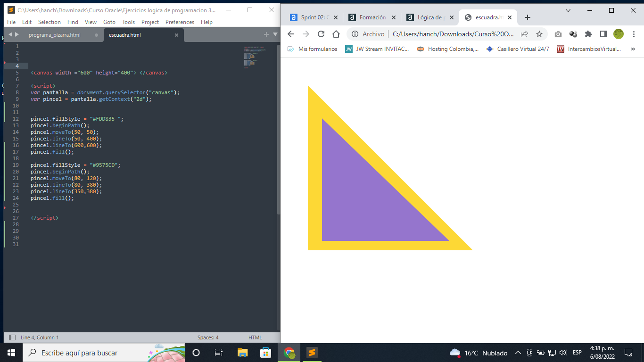
Task: Open the gray spheres extension icon
Action: tap(573, 34)
